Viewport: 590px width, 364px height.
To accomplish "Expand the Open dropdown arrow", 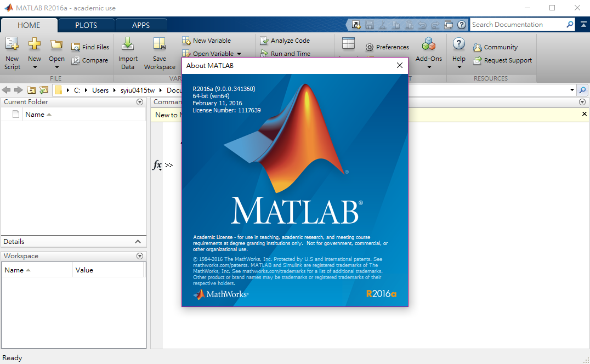I will pos(57,67).
